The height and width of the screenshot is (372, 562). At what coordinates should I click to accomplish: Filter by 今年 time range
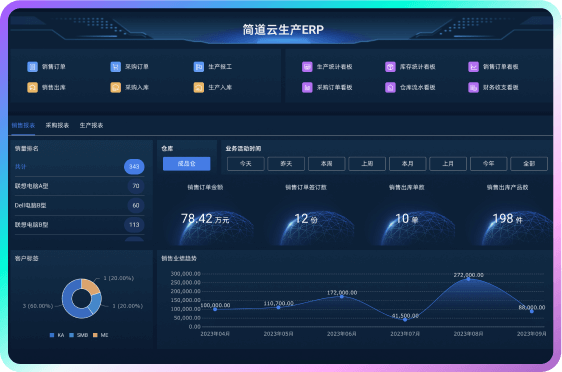point(489,164)
